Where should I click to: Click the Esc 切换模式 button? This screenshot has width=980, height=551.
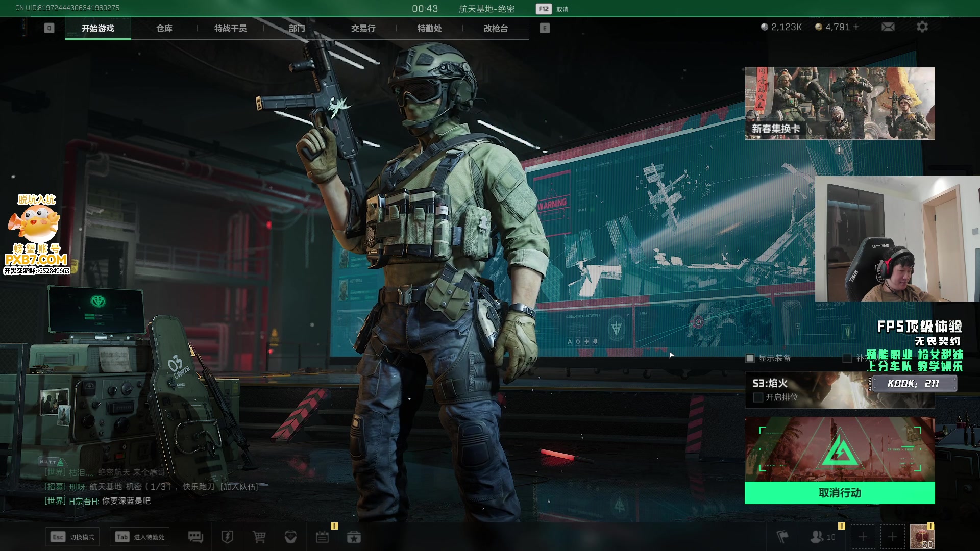[x=72, y=537]
